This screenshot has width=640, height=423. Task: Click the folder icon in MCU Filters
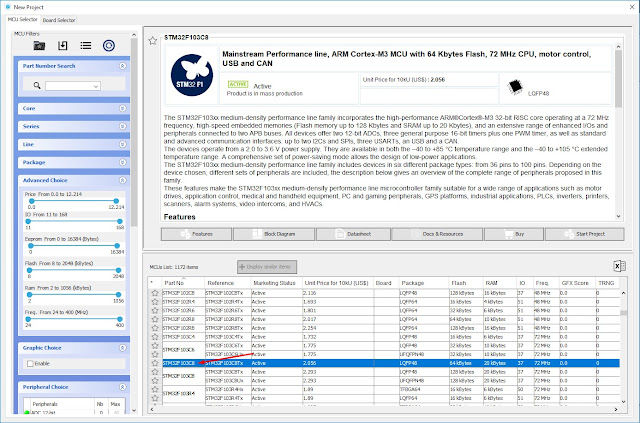[39, 45]
